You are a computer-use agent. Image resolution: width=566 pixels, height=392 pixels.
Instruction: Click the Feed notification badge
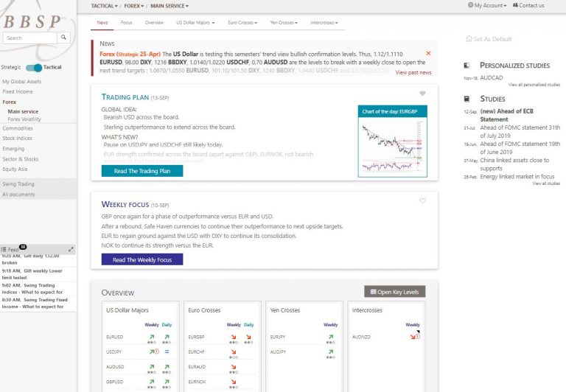(23, 247)
